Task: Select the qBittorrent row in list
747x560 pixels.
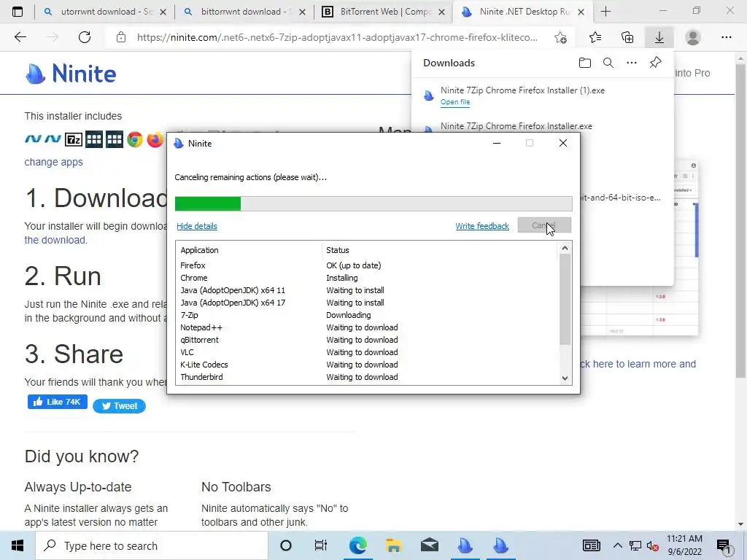Action: 367,340
